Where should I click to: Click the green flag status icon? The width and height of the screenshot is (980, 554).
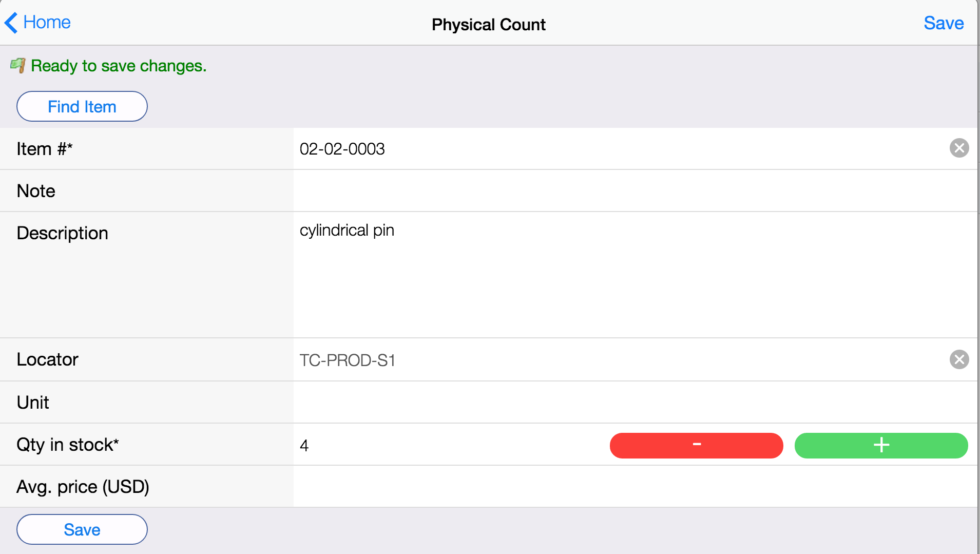point(18,65)
